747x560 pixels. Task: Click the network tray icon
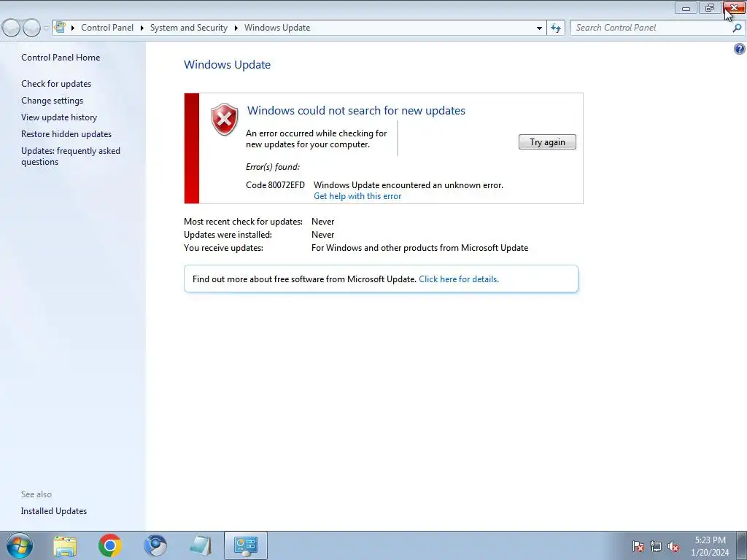coord(656,546)
